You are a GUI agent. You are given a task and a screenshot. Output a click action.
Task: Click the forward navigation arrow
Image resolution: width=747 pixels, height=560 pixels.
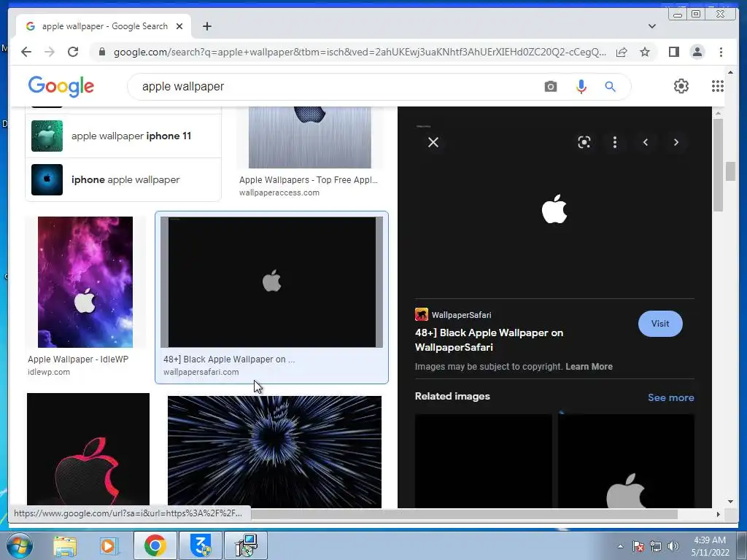tap(50, 52)
